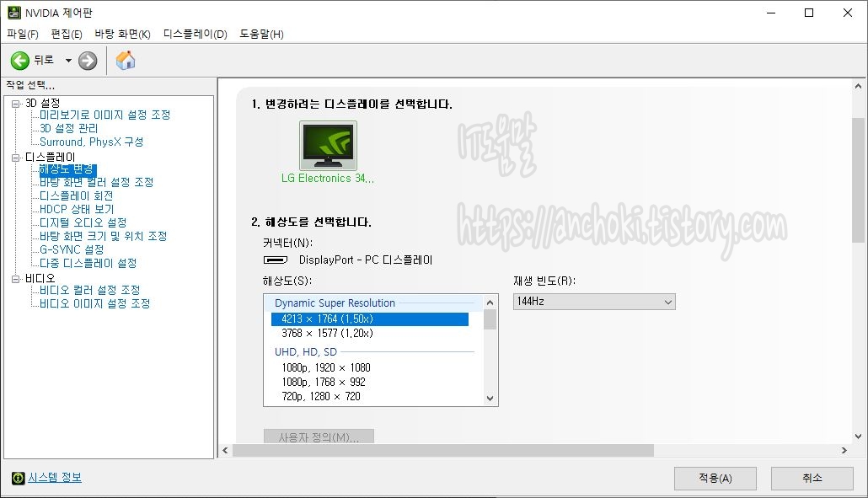The height and width of the screenshot is (498, 868).
Task: Open 미리보기로 이미지 설정 조정
Action: [104, 115]
